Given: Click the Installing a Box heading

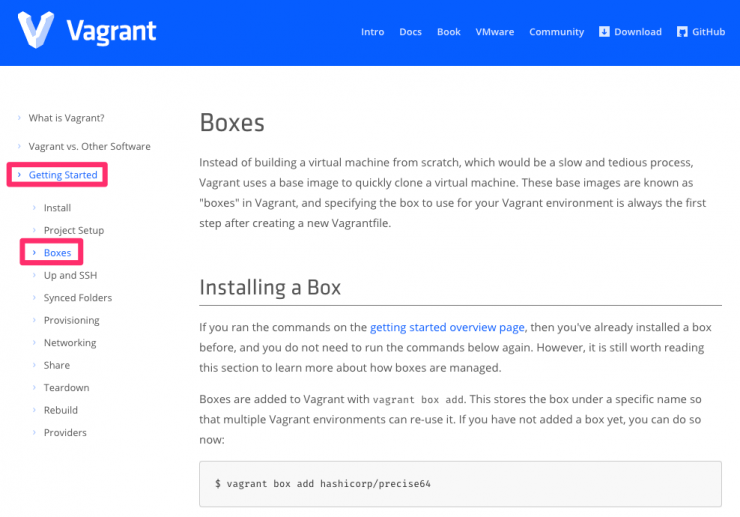Looking at the screenshot, I should click(x=270, y=287).
